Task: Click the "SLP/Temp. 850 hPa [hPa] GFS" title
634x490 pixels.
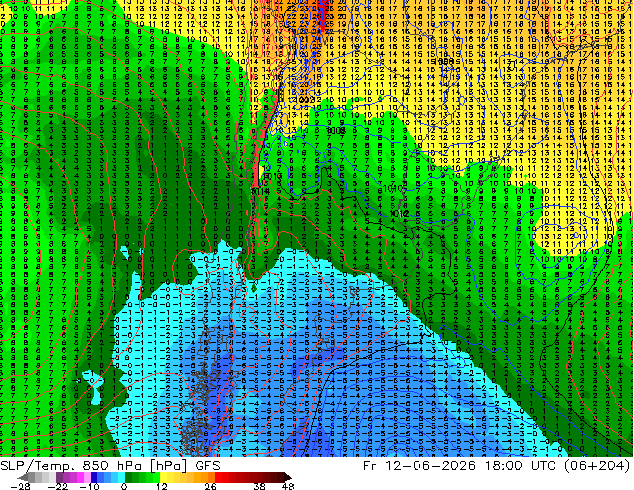Action: 110,466
